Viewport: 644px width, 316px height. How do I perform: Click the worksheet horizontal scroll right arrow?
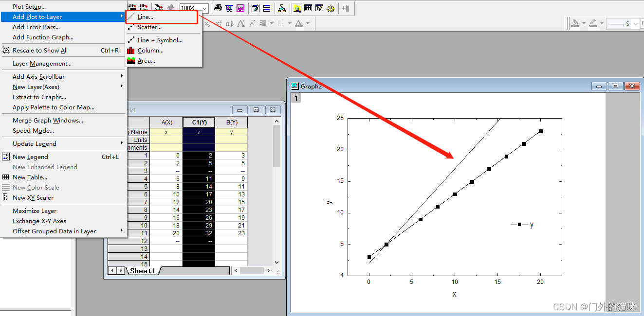[268, 270]
